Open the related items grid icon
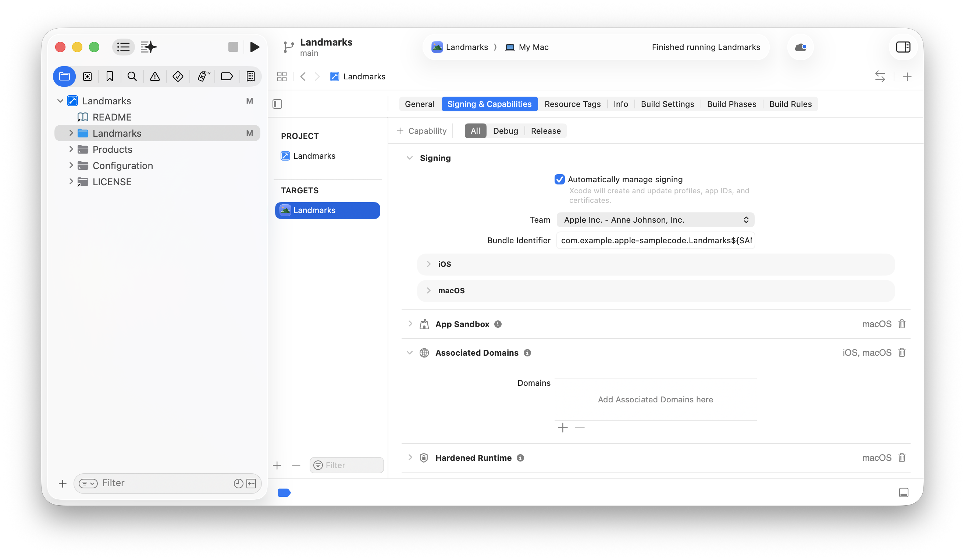Screen dimensions: 965x560 tap(282, 76)
